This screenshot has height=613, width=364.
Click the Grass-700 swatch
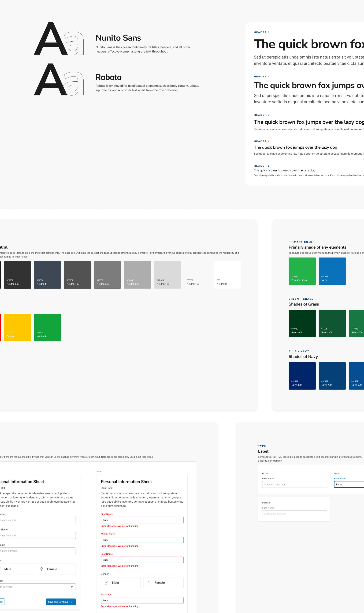click(356, 323)
